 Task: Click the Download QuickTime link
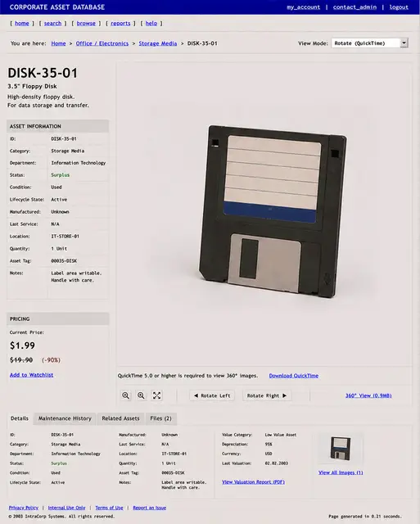pyautogui.click(x=294, y=376)
